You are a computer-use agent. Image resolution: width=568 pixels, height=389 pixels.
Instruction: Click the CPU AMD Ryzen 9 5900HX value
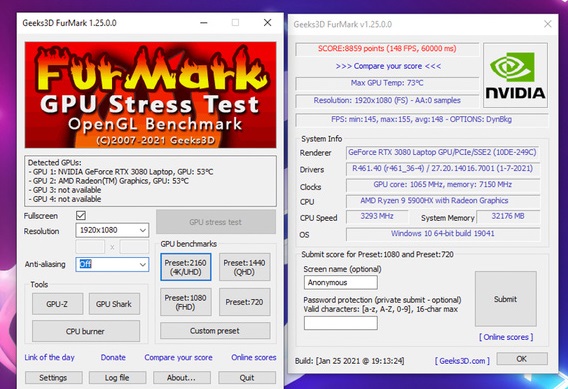click(442, 201)
